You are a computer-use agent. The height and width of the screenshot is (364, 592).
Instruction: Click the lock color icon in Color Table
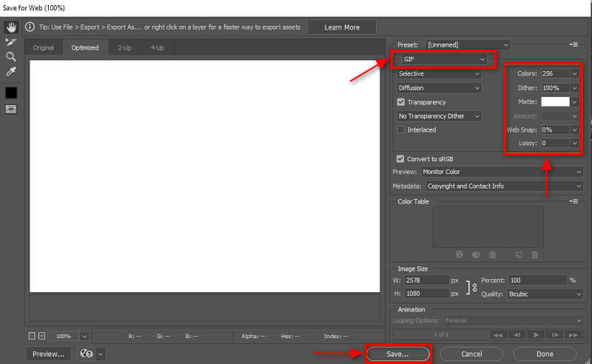click(x=492, y=255)
